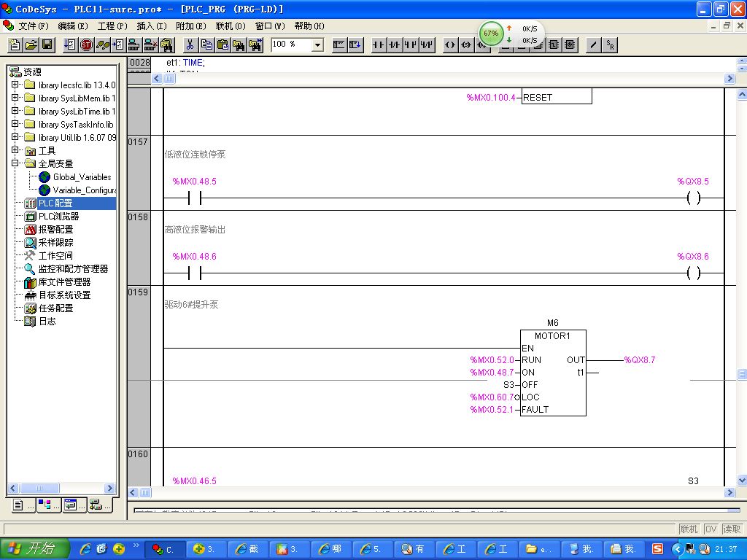Screen dimensions: 747x560
Task: Select the 任务配置 item in resources tree
Action: [x=55, y=308]
